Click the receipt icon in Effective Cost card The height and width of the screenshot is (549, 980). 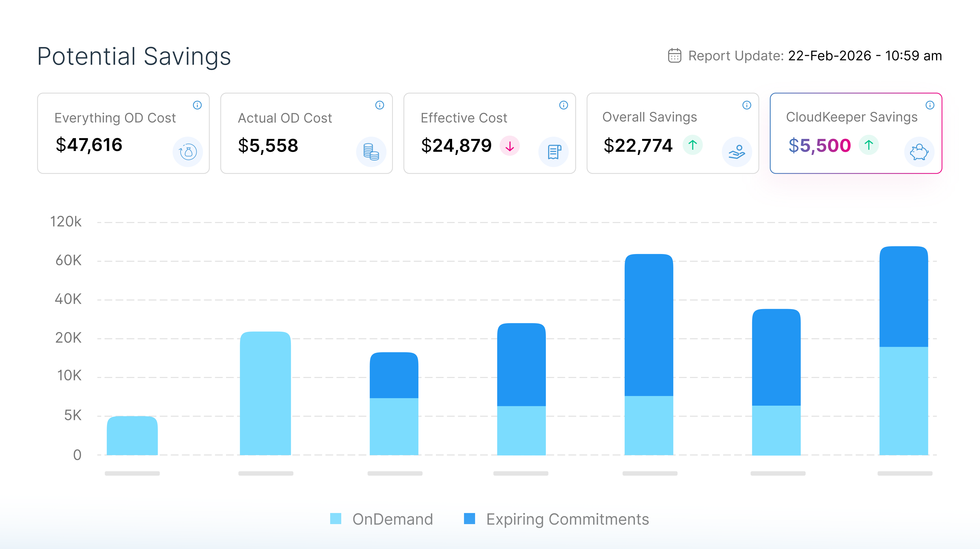554,152
